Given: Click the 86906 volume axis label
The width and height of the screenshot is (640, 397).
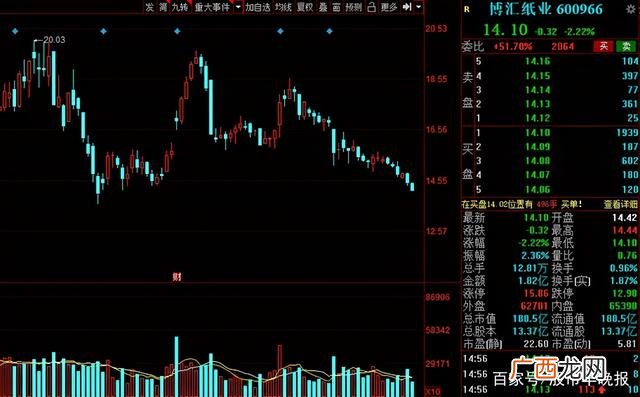Looking at the screenshot, I should coord(438,297).
